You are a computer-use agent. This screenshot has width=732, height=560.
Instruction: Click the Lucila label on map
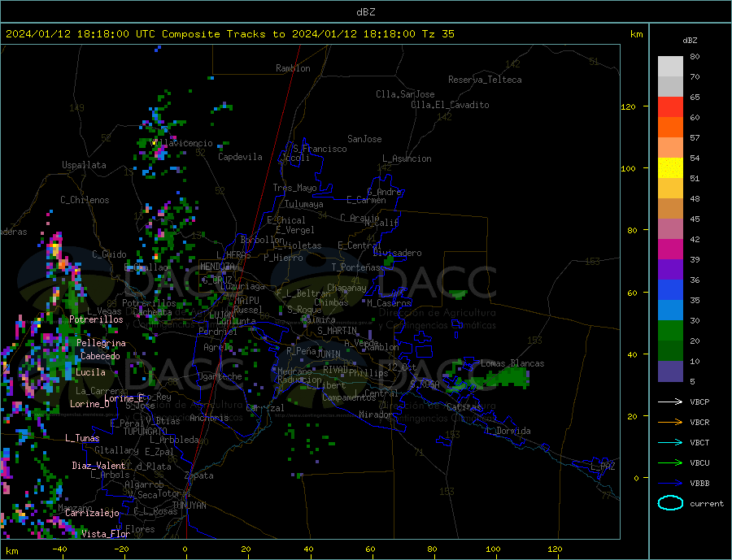point(90,372)
